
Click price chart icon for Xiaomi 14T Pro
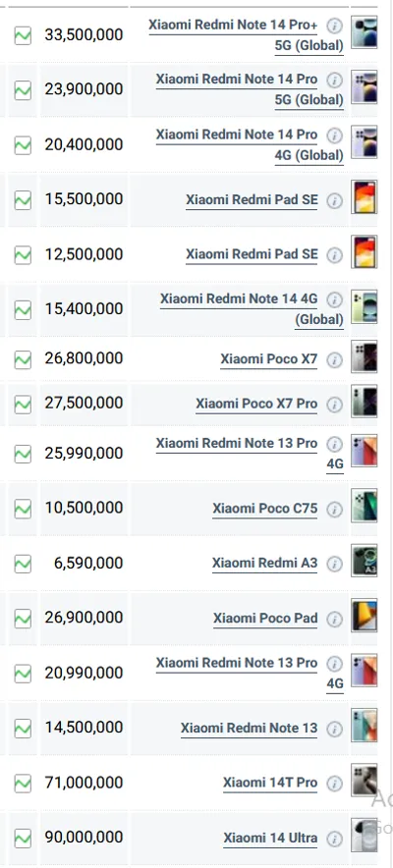pos(23,783)
